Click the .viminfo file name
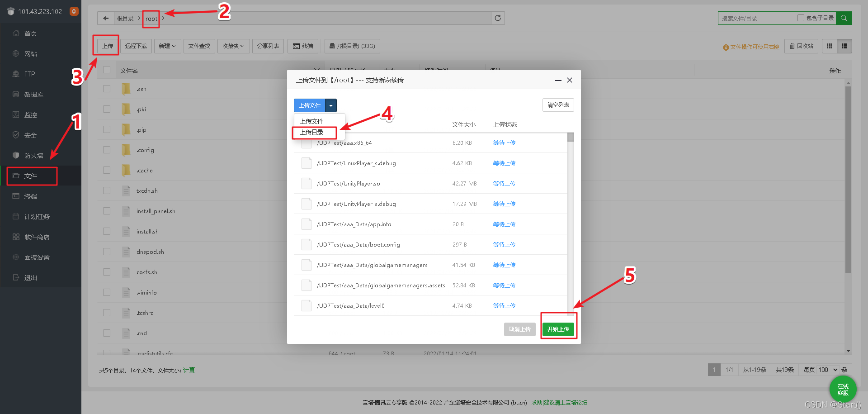Screen dimensions: 868x414 146,293
